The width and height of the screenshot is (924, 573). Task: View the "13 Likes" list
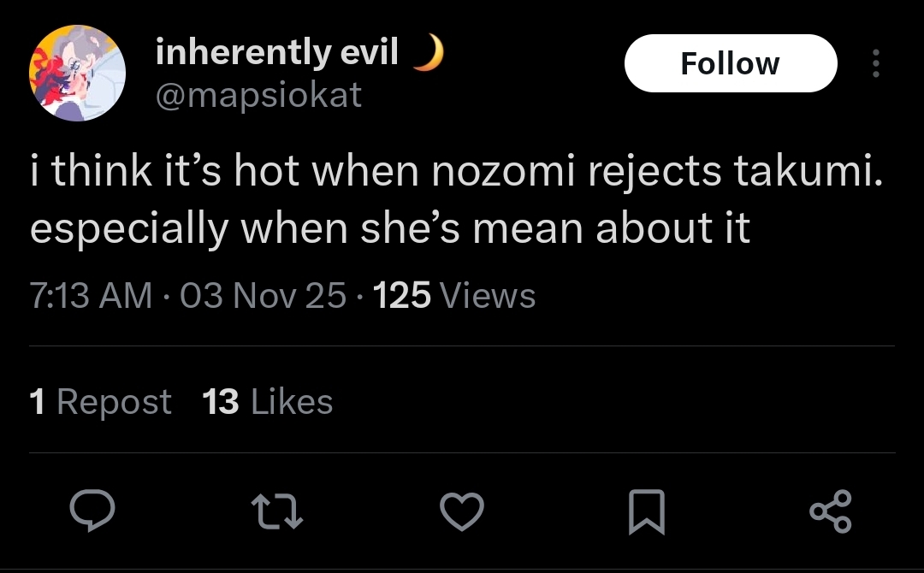pos(267,401)
